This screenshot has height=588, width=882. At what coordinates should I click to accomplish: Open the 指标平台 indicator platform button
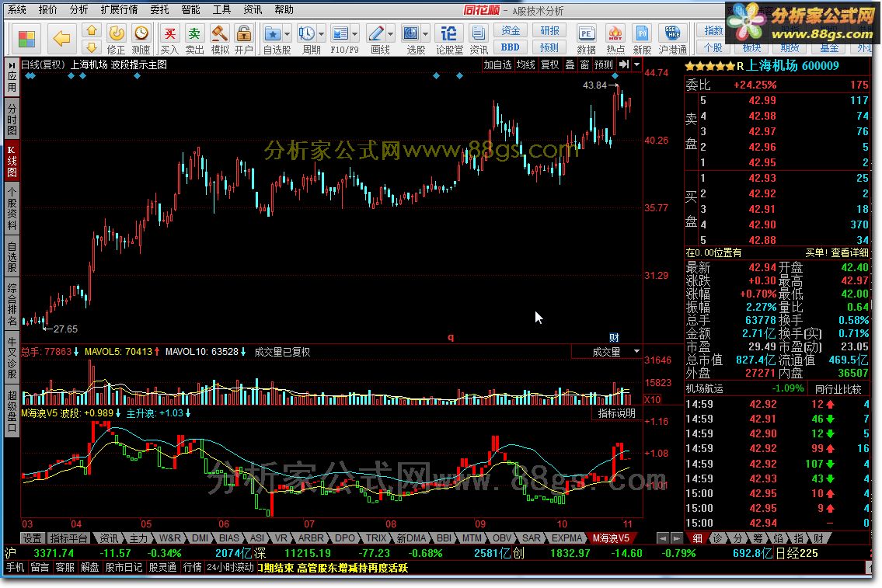point(68,538)
